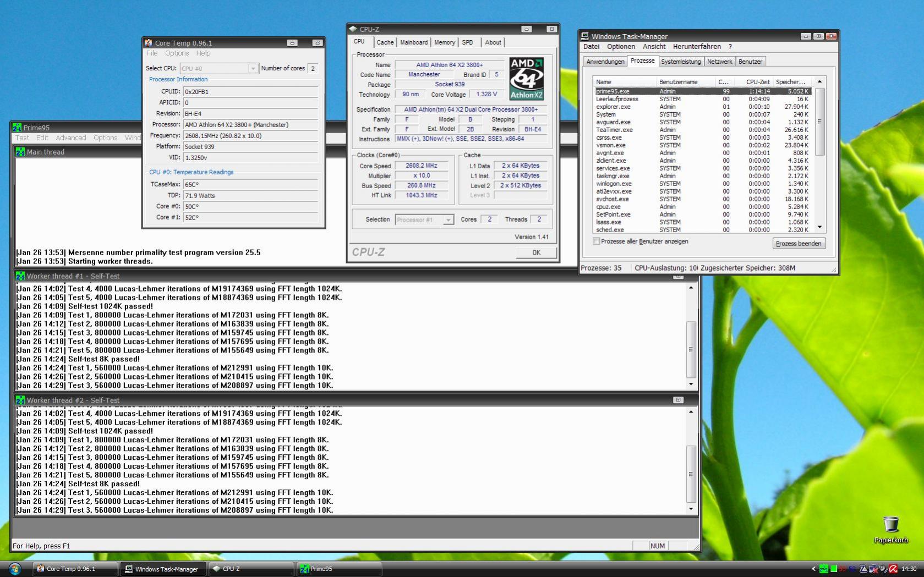This screenshot has width=924, height=577.
Task: Switch to the About tab in CPU-Z
Action: click(x=493, y=42)
